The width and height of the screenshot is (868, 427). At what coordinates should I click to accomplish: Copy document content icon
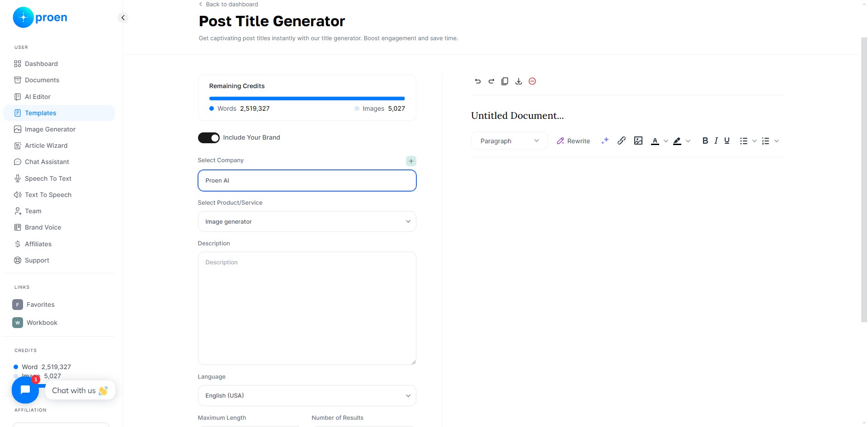click(505, 81)
